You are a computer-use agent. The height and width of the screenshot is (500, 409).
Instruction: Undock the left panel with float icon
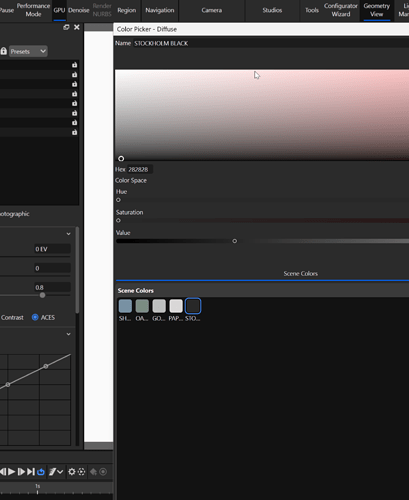coord(66,27)
